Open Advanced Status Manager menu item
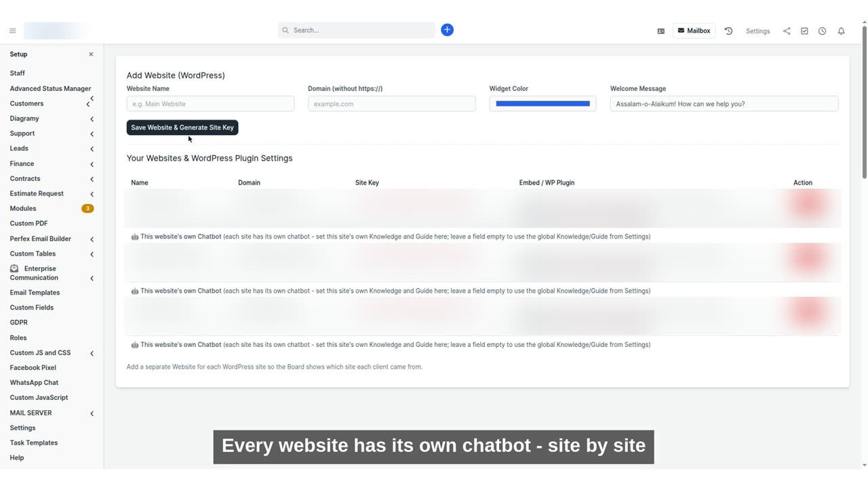Image resolution: width=868 pixels, height=488 pixels. click(x=50, y=88)
